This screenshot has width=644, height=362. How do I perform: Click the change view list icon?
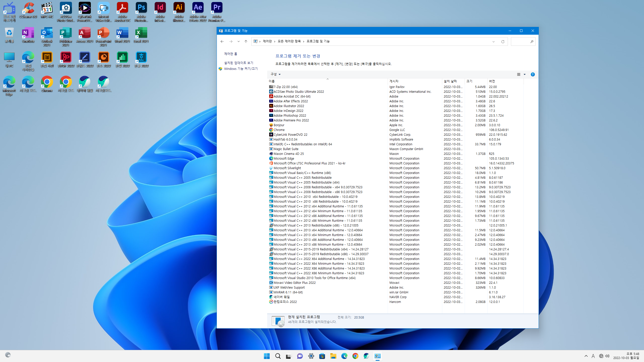point(518,74)
